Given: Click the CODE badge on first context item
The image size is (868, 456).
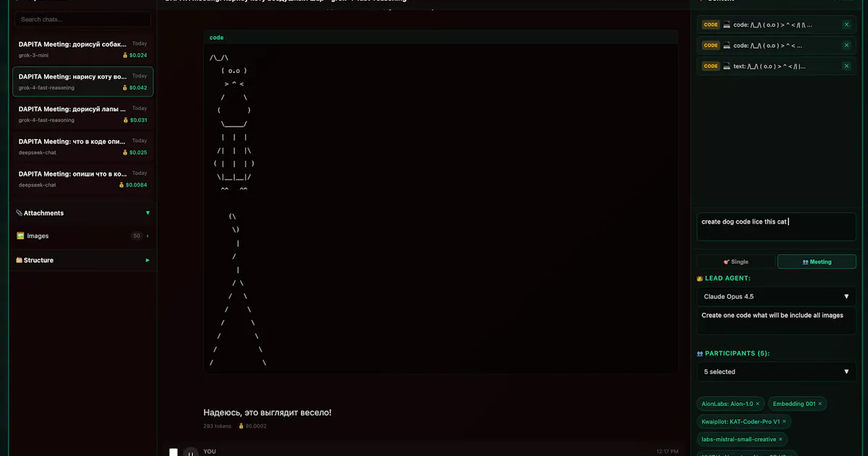Looking at the screenshot, I should 710,25.
